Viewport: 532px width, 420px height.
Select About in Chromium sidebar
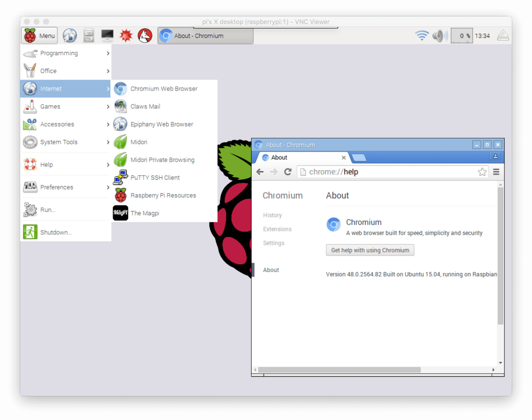point(271,270)
